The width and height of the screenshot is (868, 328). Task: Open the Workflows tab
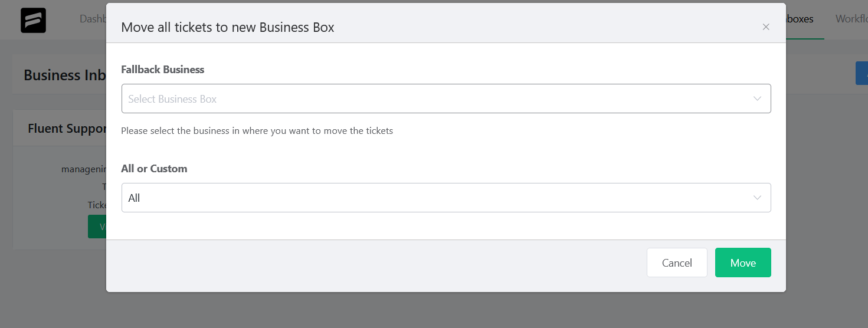coord(851,19)
